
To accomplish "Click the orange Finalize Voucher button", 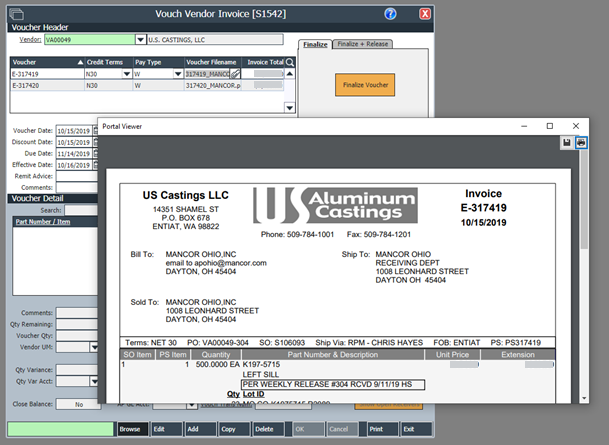I will (365, 85).
